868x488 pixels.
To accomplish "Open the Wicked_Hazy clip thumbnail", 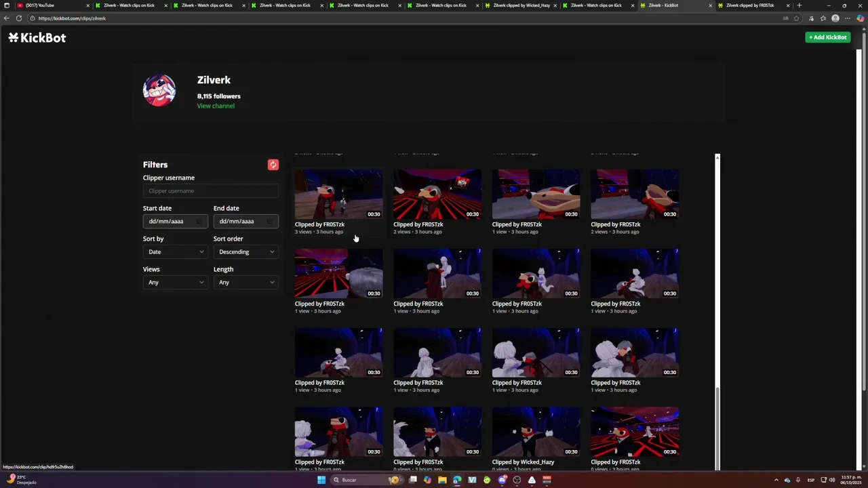I will click(536, 432).
